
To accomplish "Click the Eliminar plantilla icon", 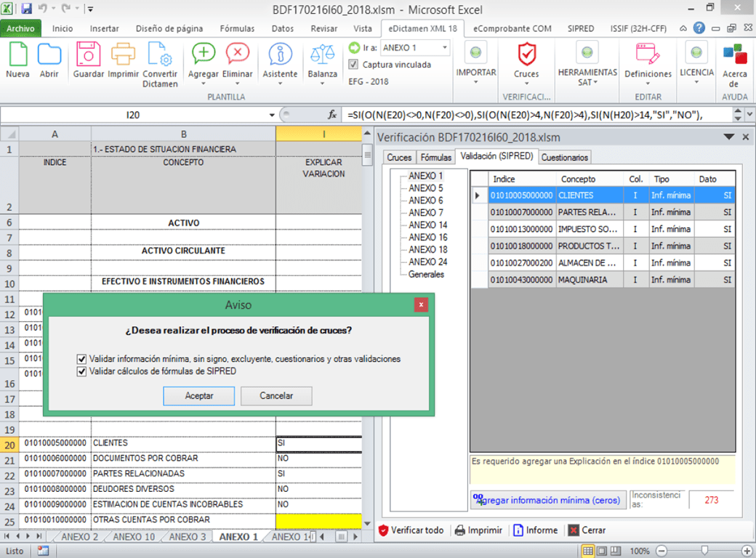I will click(x=237, y=54).
